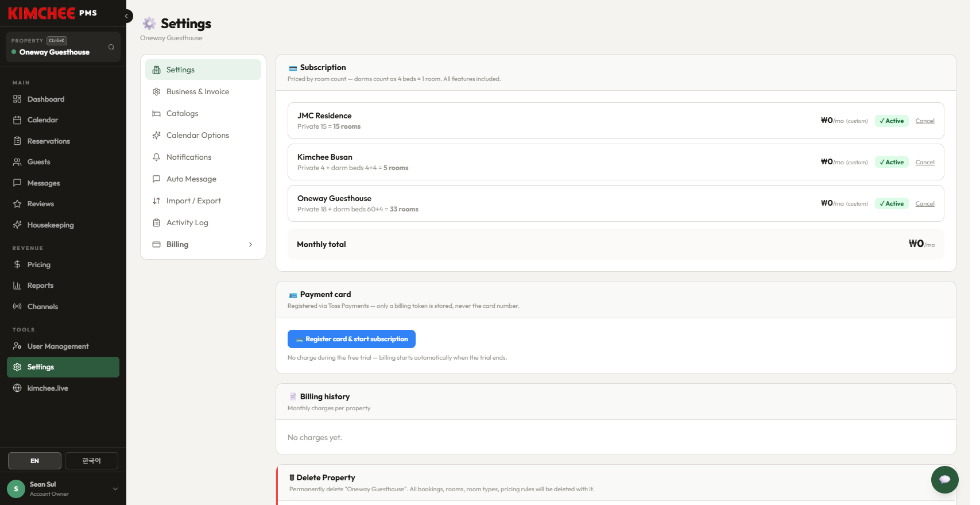Open Messages in the sidebar

pyautogui.click(x=63, y=183)
